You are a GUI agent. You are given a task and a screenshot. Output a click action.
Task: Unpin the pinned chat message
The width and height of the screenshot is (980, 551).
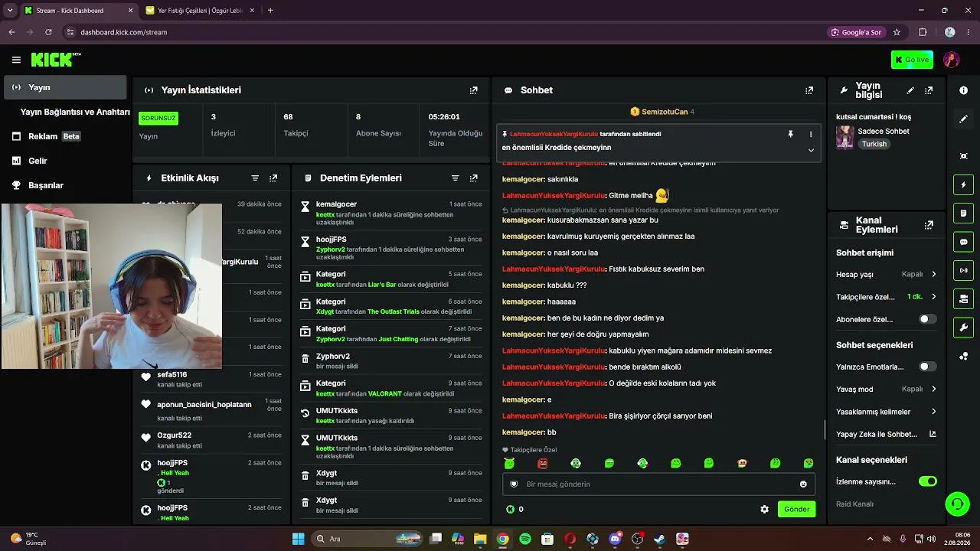(790, 134)
